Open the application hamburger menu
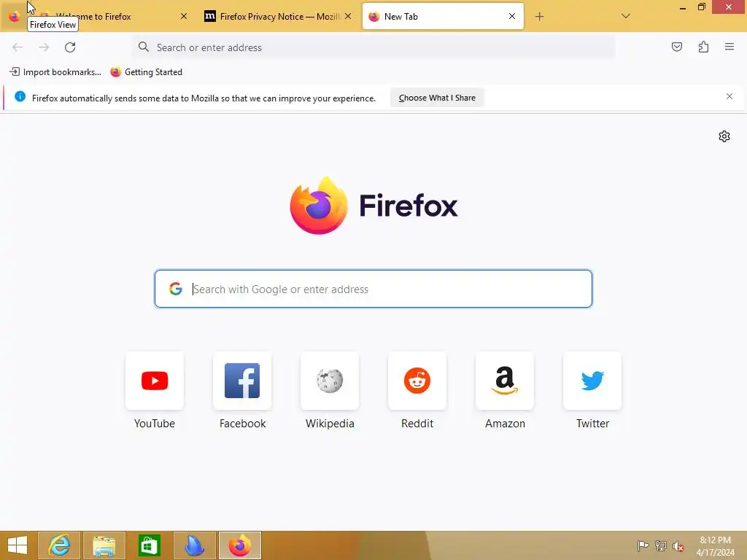747x560 pixels. pyautogui.click(x=729, y=47)
